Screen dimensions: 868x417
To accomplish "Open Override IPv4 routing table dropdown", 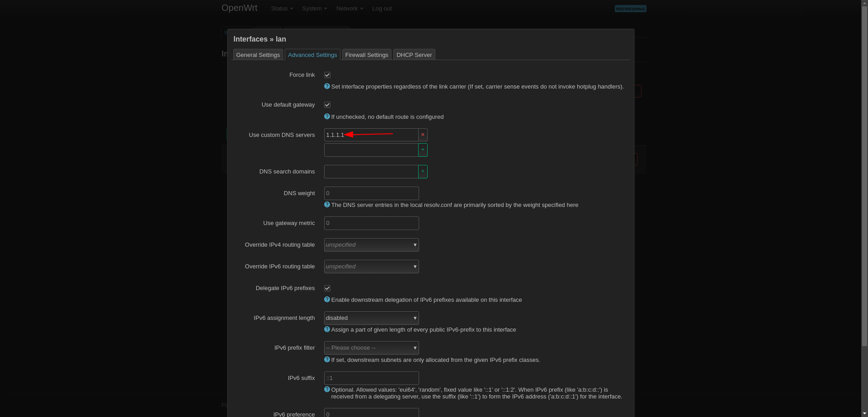I will [x=371, y=245].
